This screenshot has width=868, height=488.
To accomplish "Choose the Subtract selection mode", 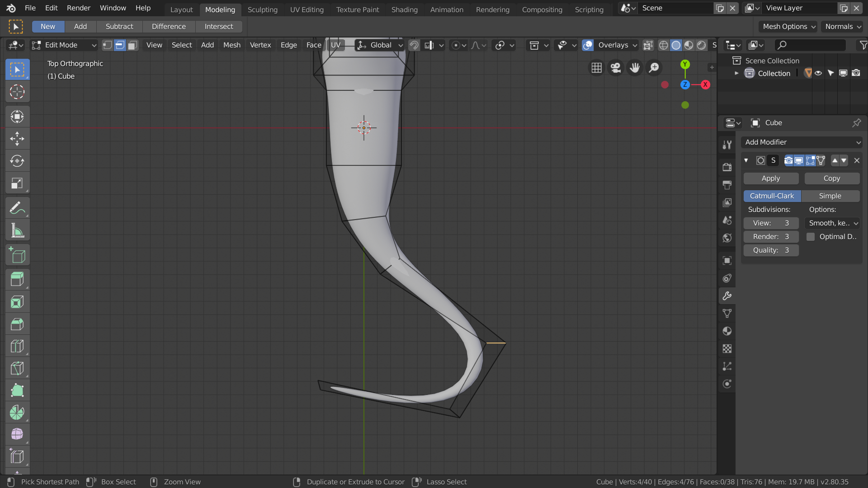I will [119, 27].
